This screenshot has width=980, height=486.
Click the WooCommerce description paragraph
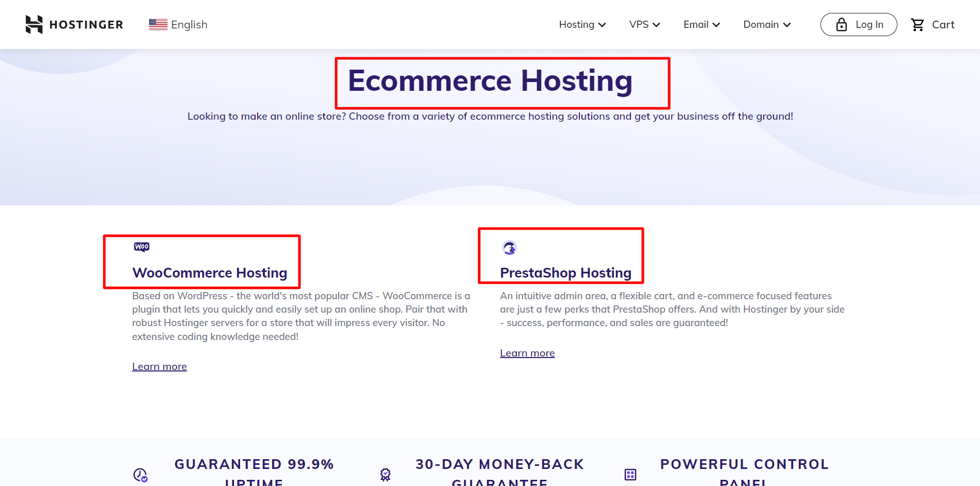click(x=301, y=316)
